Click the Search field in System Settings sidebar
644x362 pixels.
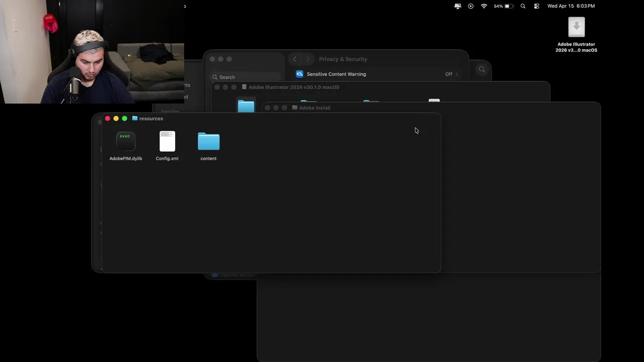coord(245,77)
